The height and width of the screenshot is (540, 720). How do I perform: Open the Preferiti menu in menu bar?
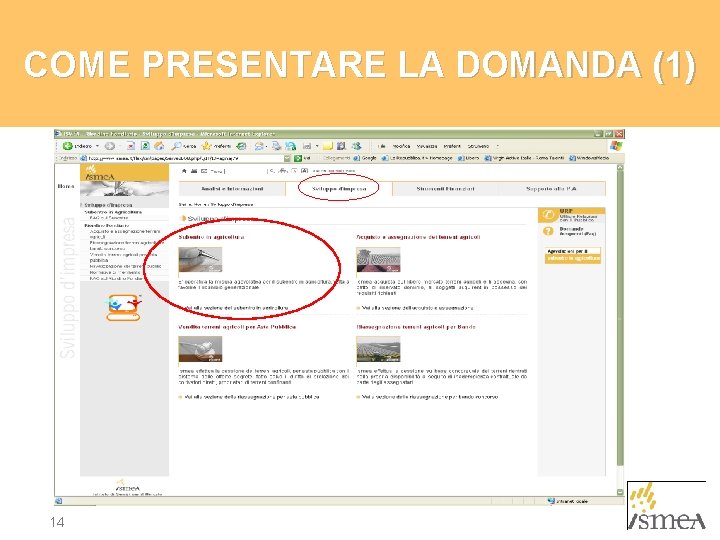(x=452, y=146)
